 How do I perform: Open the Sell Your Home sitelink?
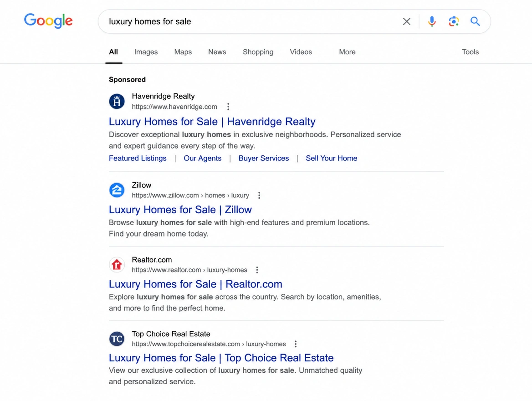click(x=332, y=158)
